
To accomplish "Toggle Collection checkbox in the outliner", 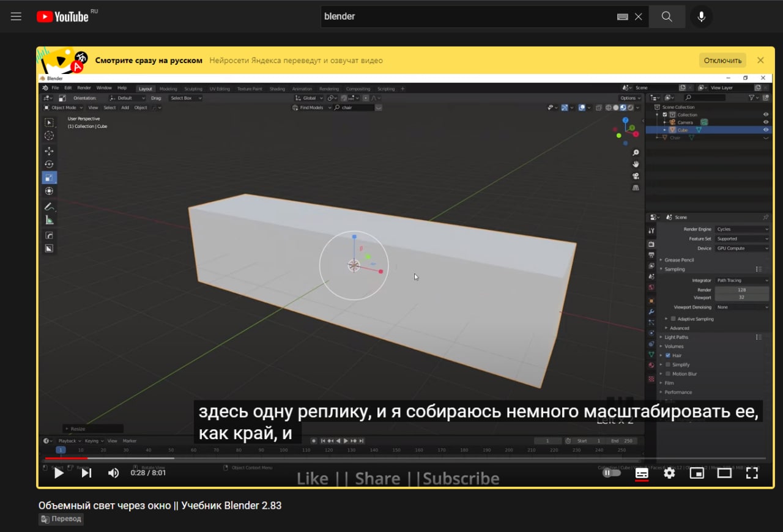I will [665, 115].
